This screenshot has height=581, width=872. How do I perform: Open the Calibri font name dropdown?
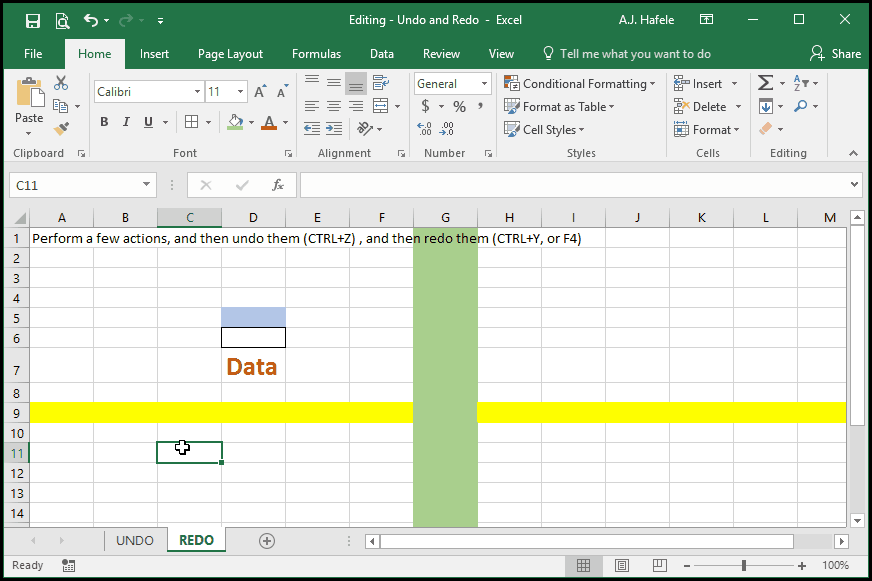click(x=197, y=92)
